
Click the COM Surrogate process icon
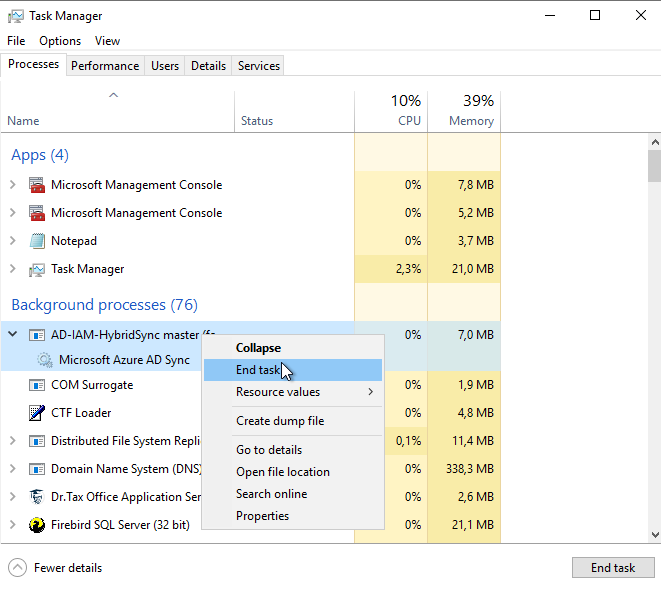[37, 385]
